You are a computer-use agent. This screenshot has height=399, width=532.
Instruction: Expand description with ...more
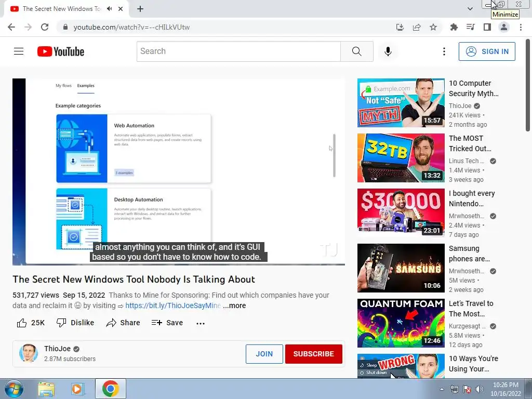(234, 305)
